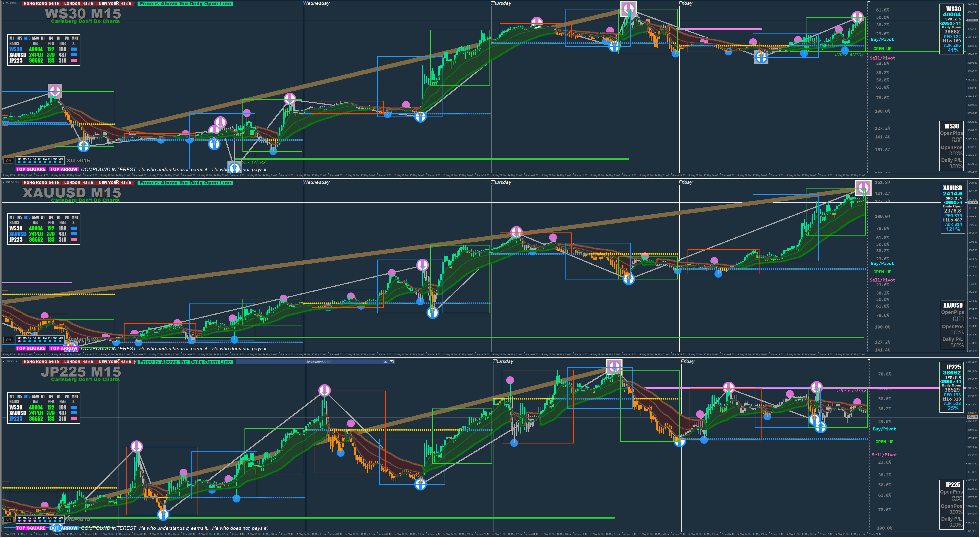Collapse the news reader panel with up arrow
The height and width of the screenshot is (538, 980).
coord(385,362)
